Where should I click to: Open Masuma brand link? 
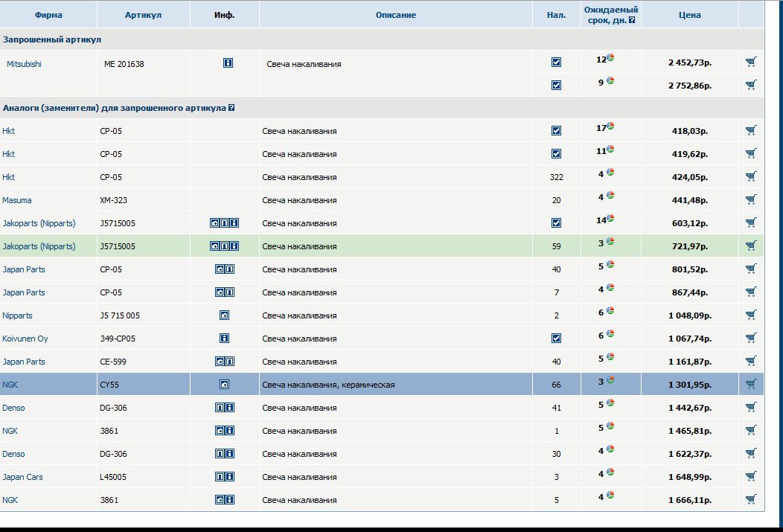pos(17,200)
